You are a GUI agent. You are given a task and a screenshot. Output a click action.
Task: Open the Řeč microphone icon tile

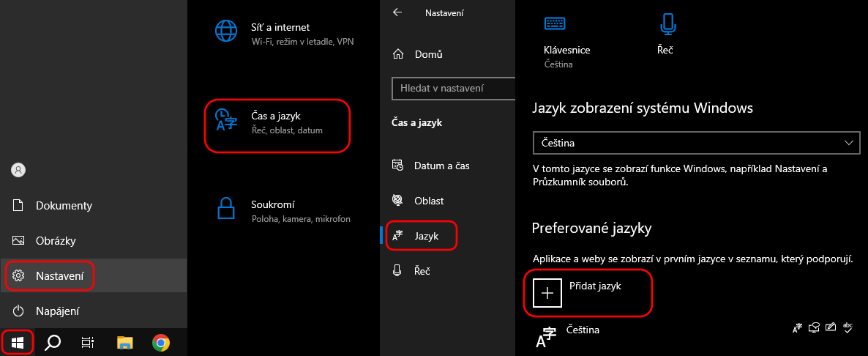666,34
